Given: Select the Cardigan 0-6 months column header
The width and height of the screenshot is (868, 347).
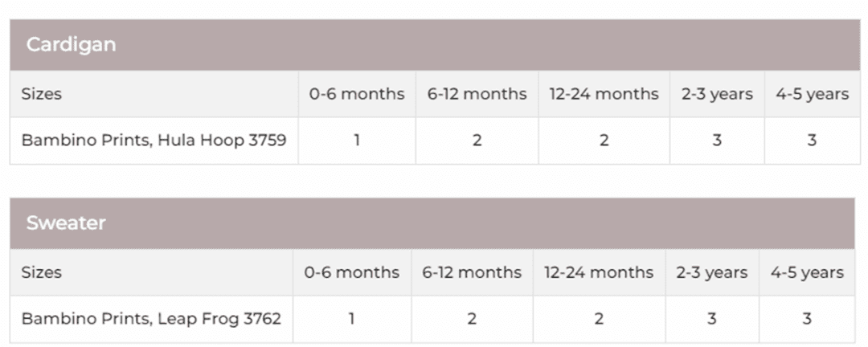Looking at the screenshot, I should 357,94.
